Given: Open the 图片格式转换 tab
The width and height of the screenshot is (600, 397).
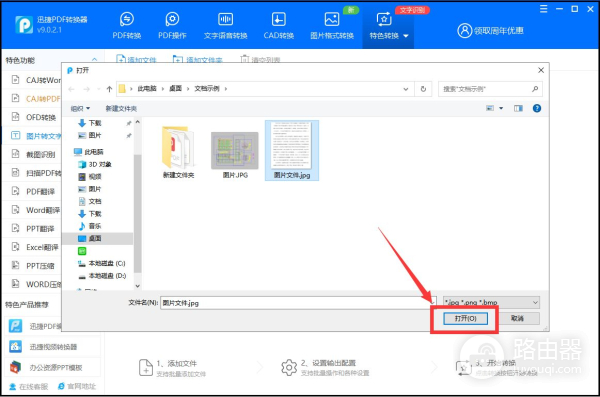Looking at the screenshot, I should (x=332, y=25).
